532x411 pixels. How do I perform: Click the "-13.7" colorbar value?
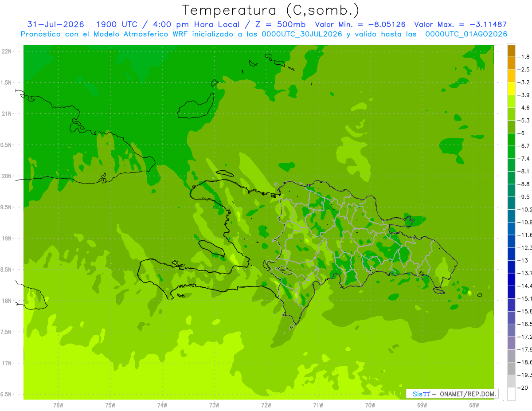(x=525, y=273)
